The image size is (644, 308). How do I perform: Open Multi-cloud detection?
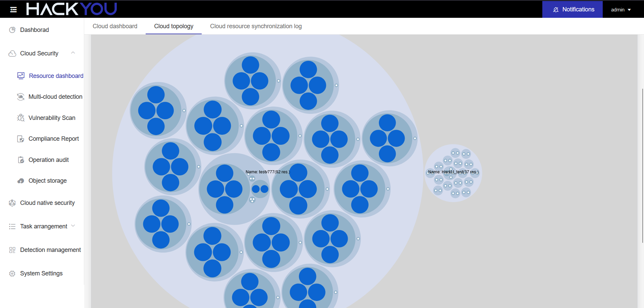55,97
